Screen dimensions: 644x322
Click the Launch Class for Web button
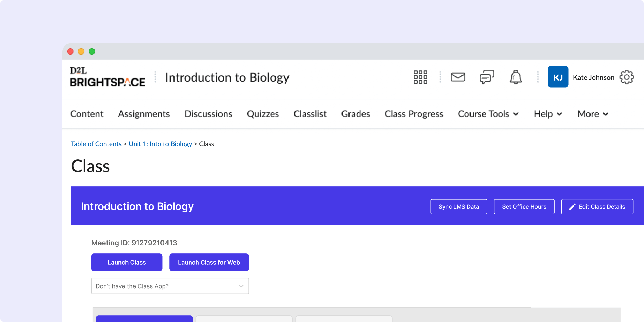[x=209, y=262]
